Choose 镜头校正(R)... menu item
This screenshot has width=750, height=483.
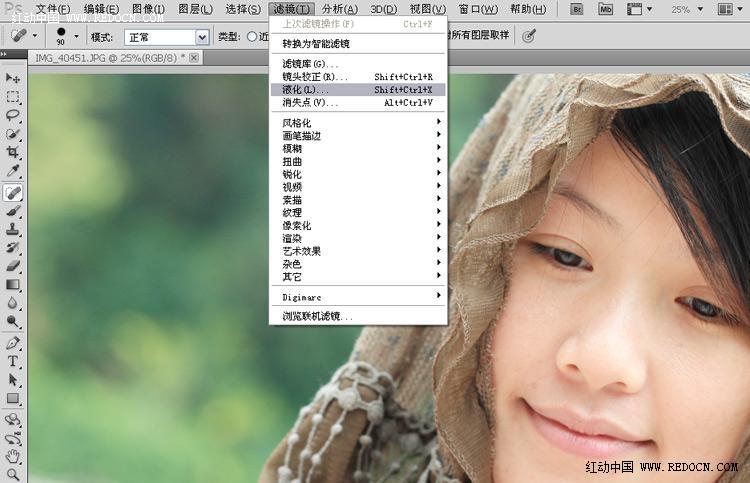[x=359, y=77]
